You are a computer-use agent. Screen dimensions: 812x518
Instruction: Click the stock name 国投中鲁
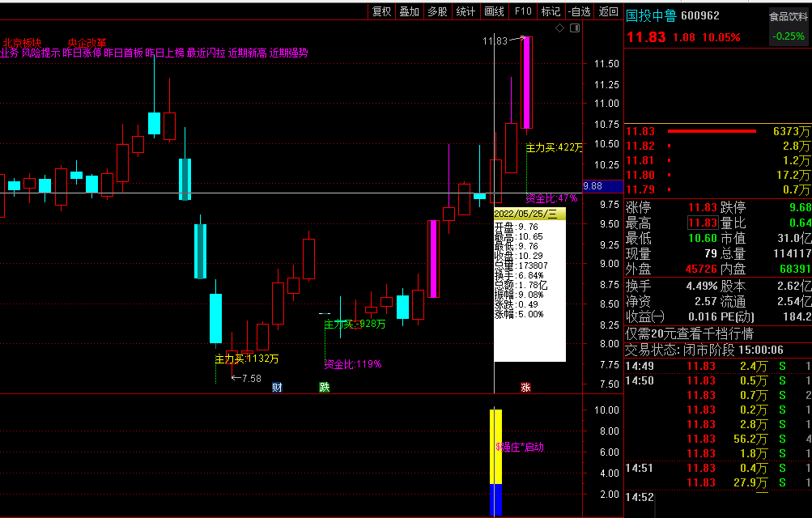(651, 15)
